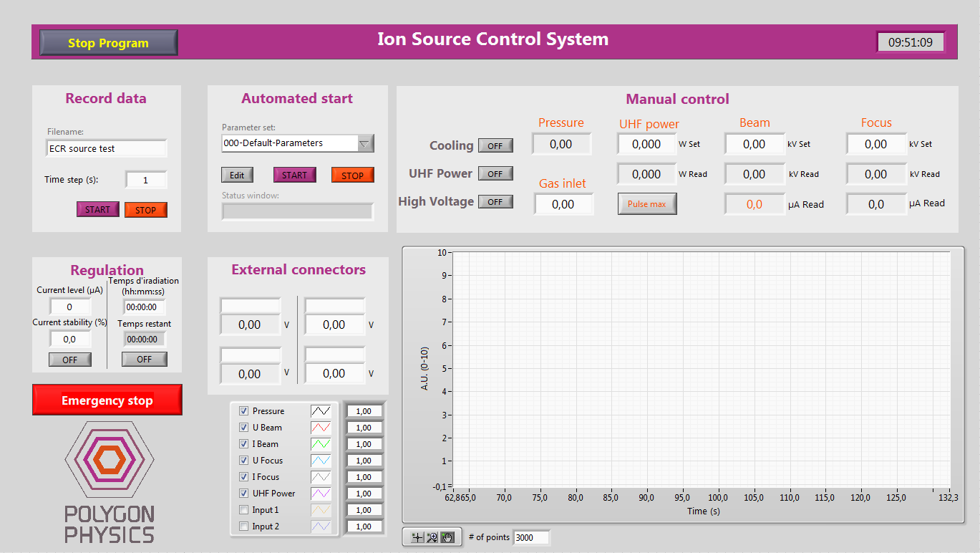Open the Input 1 plot line style icon

321,510
